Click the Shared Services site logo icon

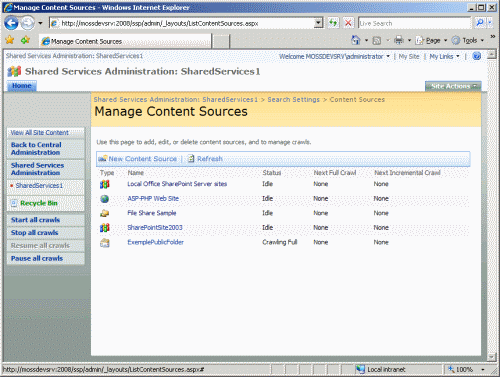(14, 71)
